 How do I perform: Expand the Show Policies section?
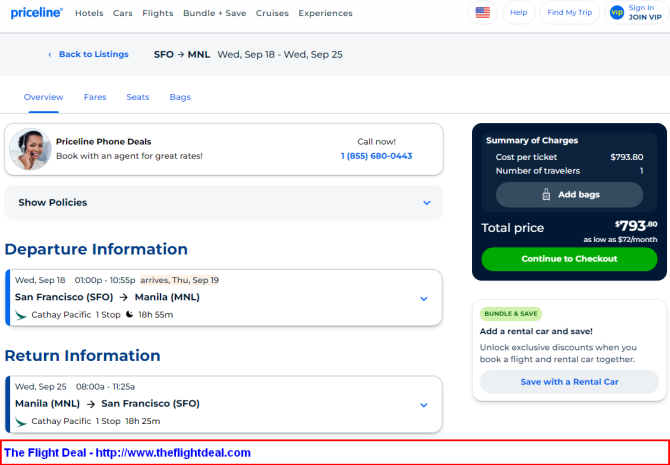point(223,203)
